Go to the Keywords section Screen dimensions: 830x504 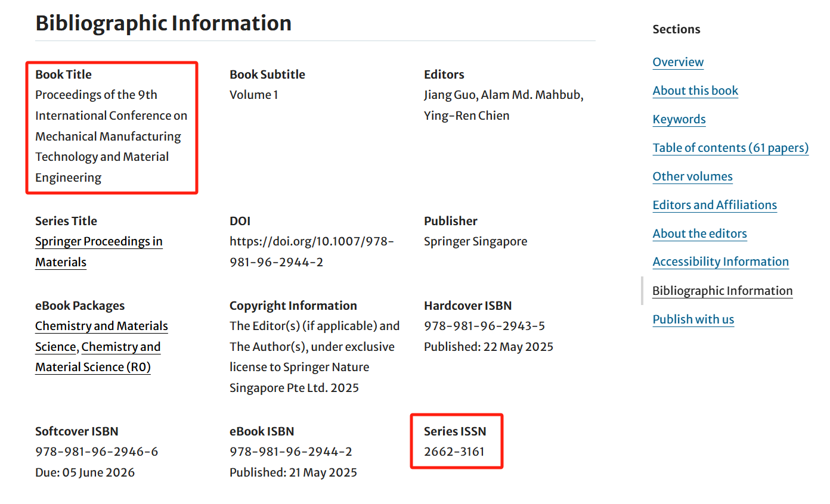[x=679, y=119]
